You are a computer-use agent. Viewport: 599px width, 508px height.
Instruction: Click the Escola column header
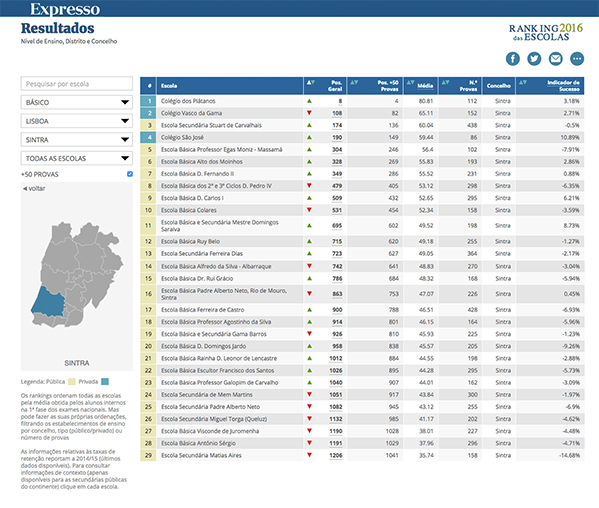coord(169,86)
